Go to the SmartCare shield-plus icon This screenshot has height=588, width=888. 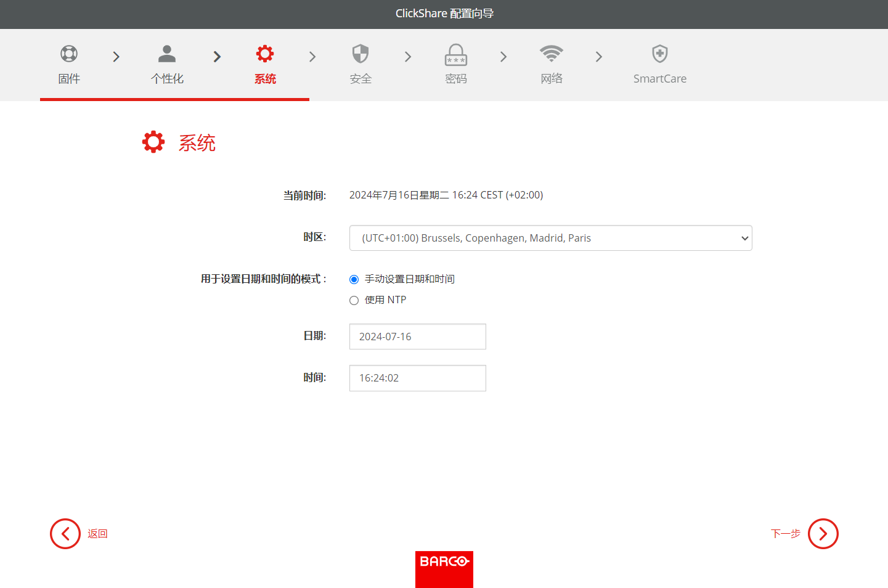(660, 54)
